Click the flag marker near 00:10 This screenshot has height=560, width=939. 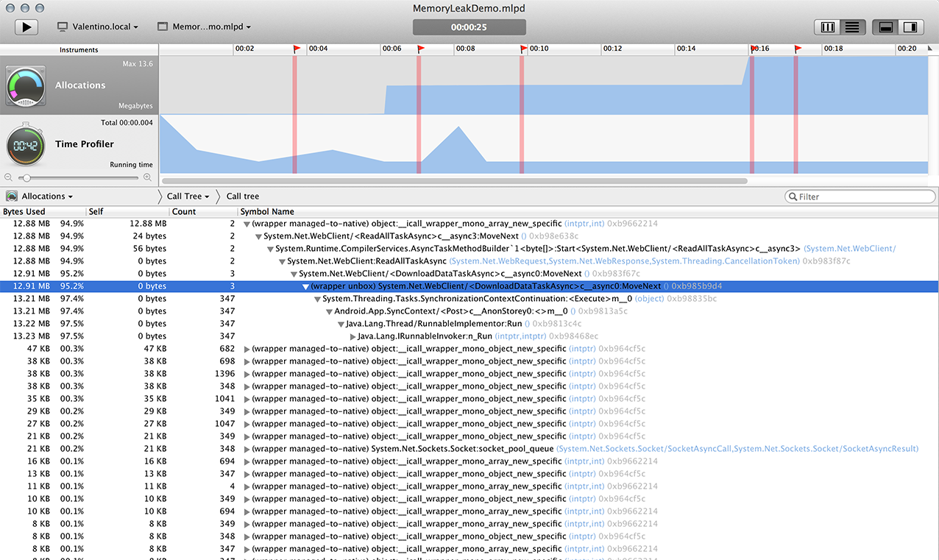point(524,49)
